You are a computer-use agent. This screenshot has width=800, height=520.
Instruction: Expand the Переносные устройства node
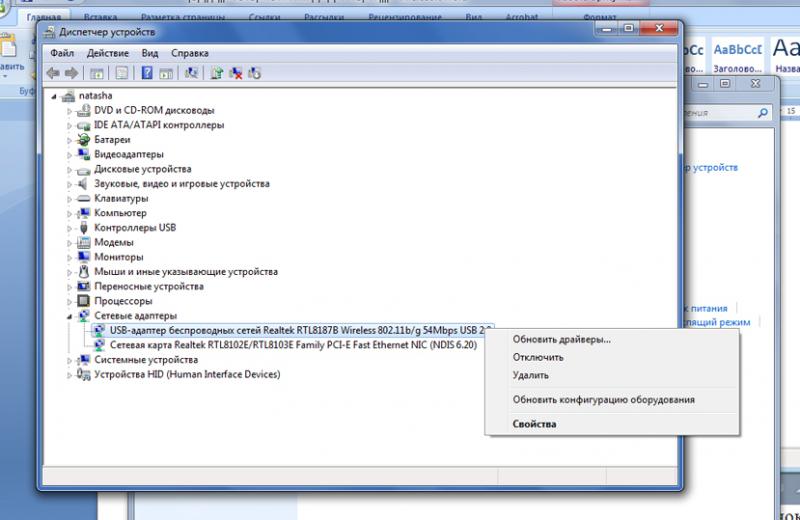69,287
